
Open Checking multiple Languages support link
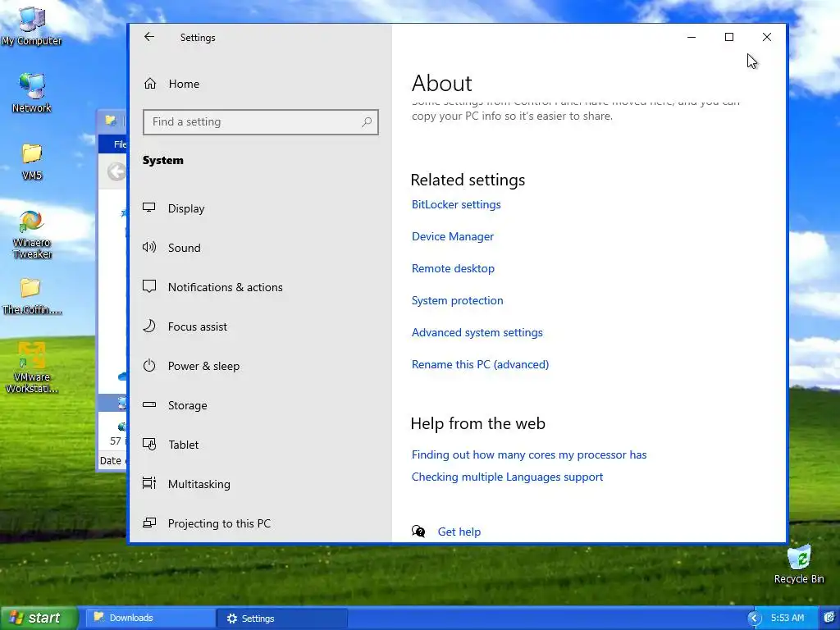pyautogui.click(x=507, y=477)
